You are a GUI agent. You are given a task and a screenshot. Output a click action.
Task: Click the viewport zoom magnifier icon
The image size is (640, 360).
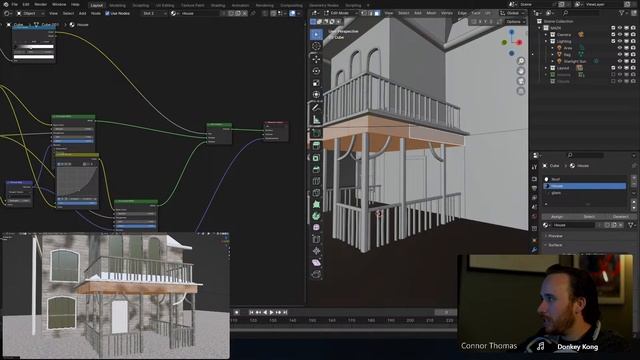pyautogui.click(x=521, y=61)
